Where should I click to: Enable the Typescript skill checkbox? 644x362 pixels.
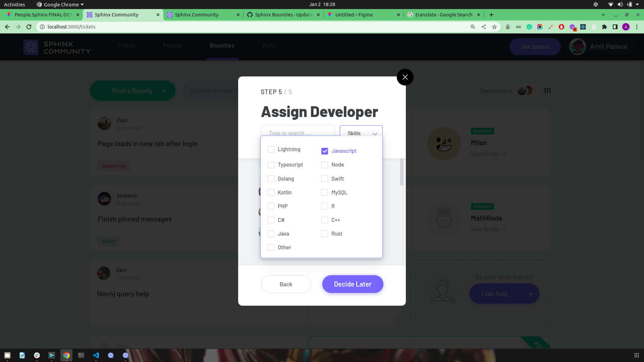tap(271, 165)
